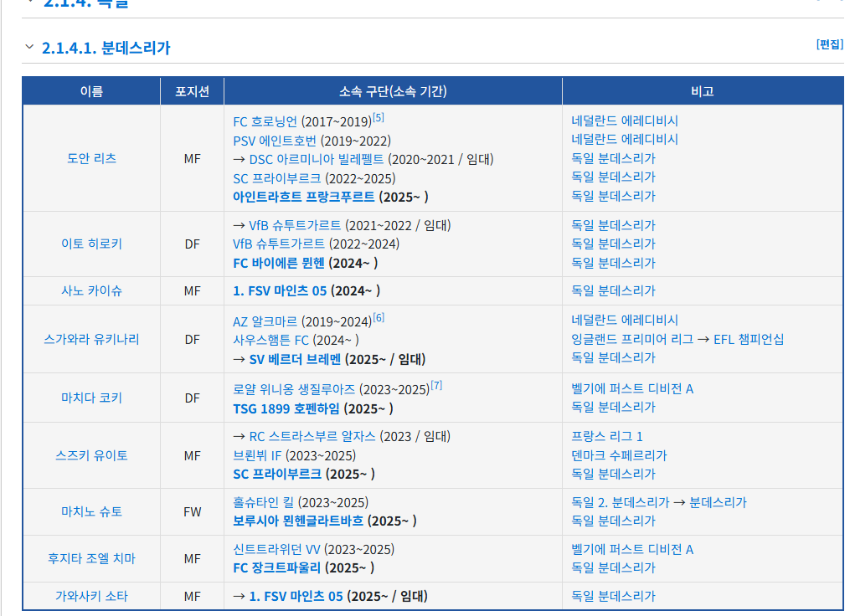Open the 스즈키 유이토 player link
Viewport: 850px width, 616px height.
click(x=91, y=455)
